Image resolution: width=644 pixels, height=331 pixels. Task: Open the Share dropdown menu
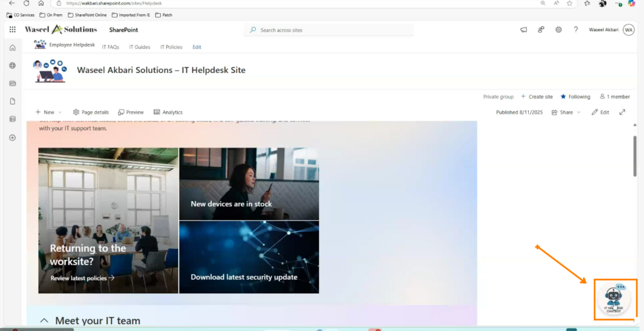(567, 112)
